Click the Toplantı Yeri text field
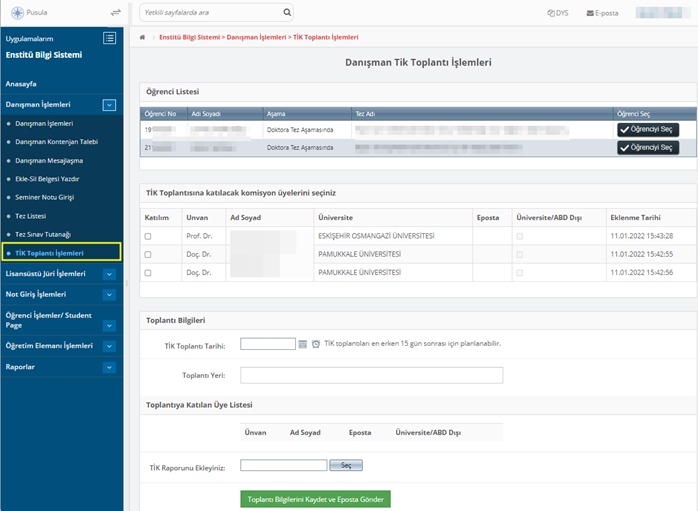 click(x=372, y=375)
